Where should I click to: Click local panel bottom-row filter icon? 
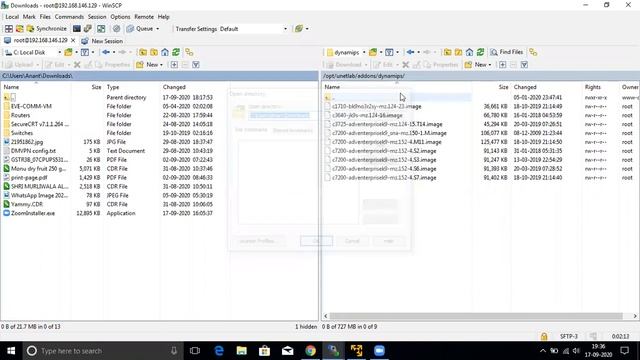[x=196, y=64]
